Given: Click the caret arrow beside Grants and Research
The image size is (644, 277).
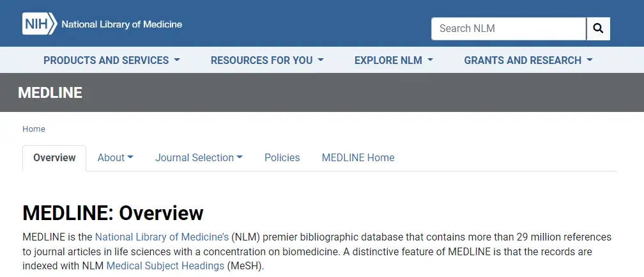Looking at the screenshot, I should click(x=589, y=60).
